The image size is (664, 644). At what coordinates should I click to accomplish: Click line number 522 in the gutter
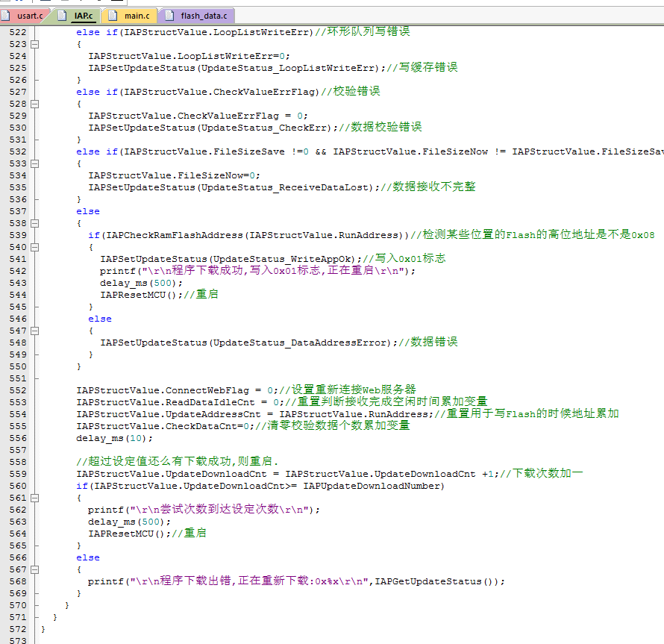tap(18, 32)
